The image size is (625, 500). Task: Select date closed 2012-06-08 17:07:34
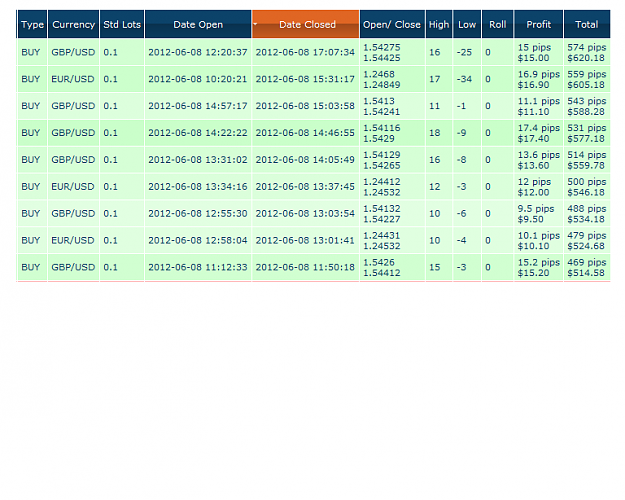click(x=305, y=52)
